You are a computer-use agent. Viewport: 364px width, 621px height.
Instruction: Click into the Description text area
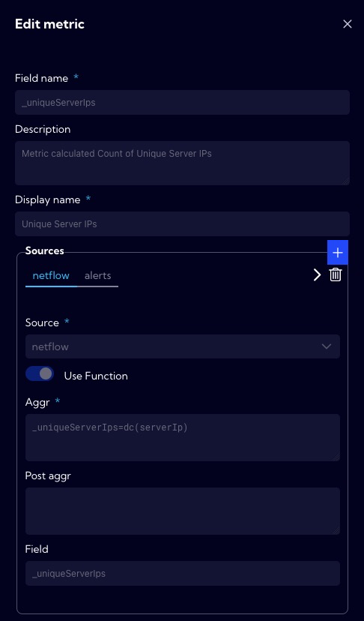tap(183, 163)
